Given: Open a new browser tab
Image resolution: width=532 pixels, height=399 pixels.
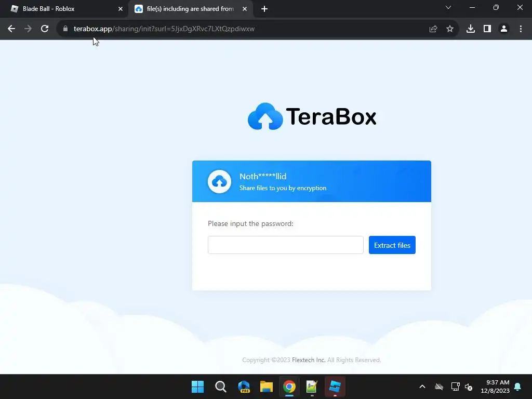Looking at the screenshot, I should point(264,9).
